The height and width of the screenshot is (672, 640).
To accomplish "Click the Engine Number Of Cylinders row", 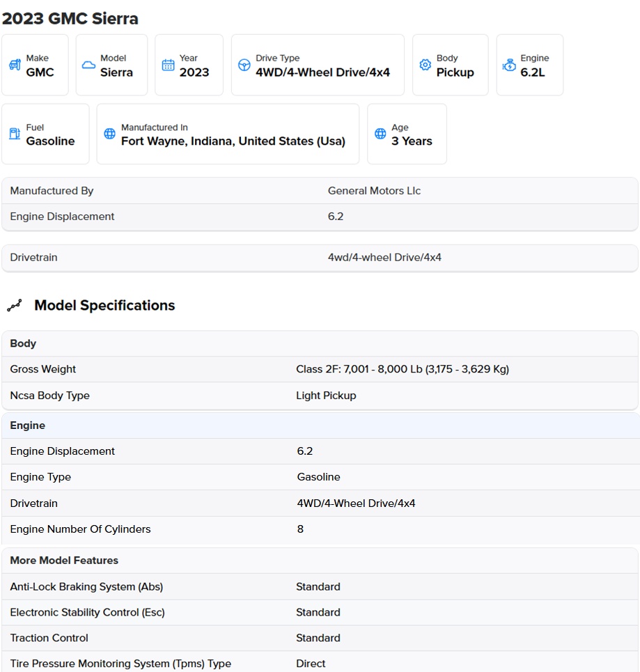I will (x=320, y=529).
